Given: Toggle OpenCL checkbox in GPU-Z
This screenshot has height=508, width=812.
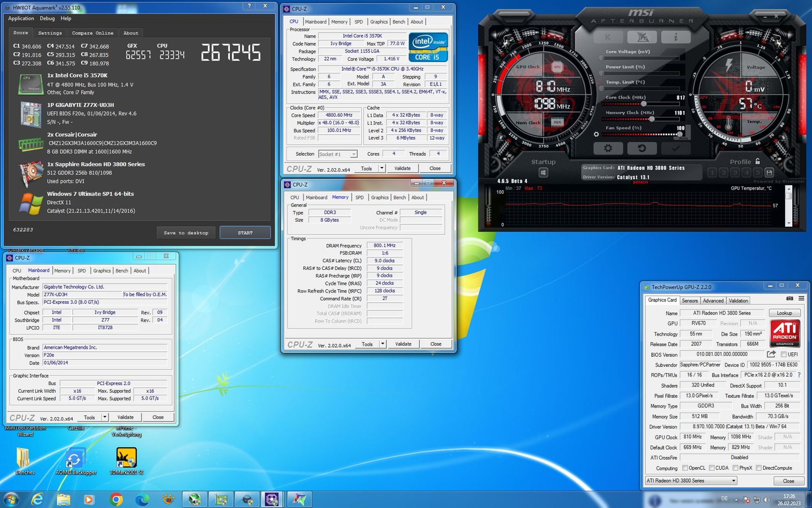Looking at the screenshot, I should pyautogui.click(x=685, y=468).
